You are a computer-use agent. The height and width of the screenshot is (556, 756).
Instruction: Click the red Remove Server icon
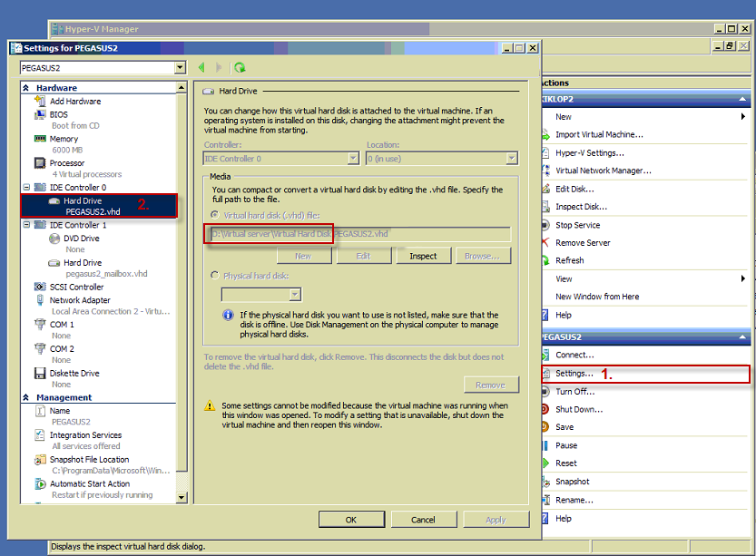coord(545,242)
